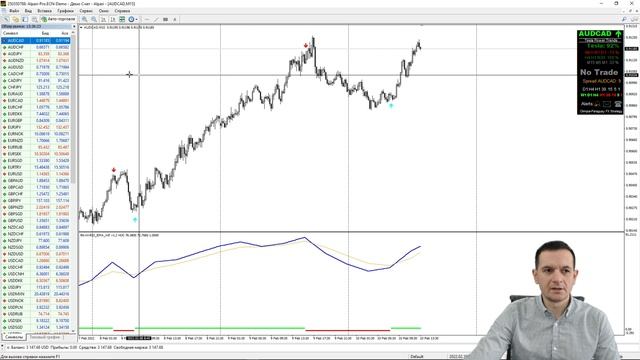
Task: Select AUDCAD in Market Watch
Action: pos(36,40)
